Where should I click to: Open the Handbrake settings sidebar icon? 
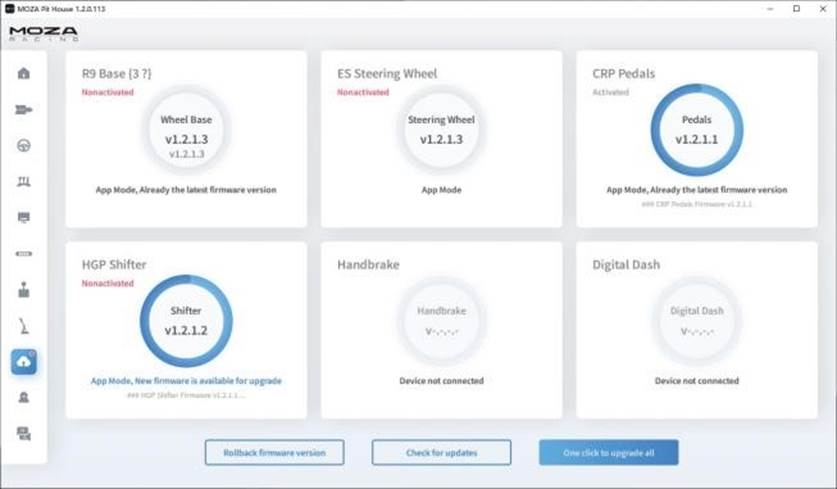(23, 326)
